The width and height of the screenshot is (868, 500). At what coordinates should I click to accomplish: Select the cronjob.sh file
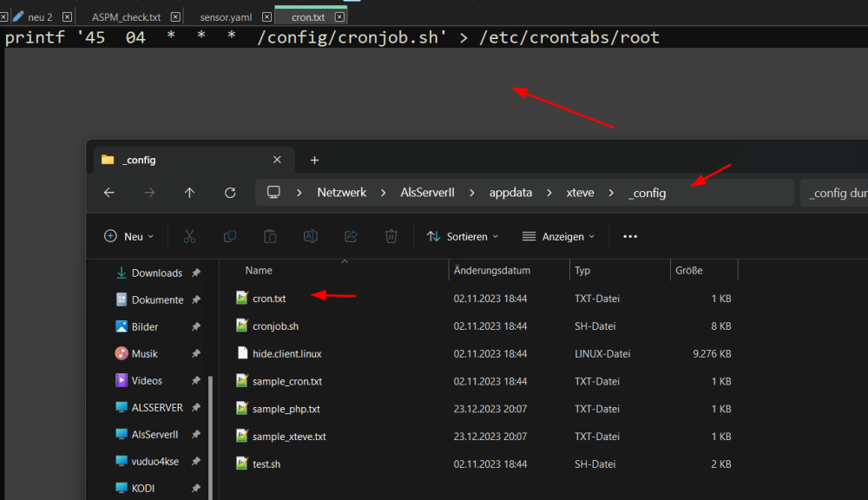275,326
